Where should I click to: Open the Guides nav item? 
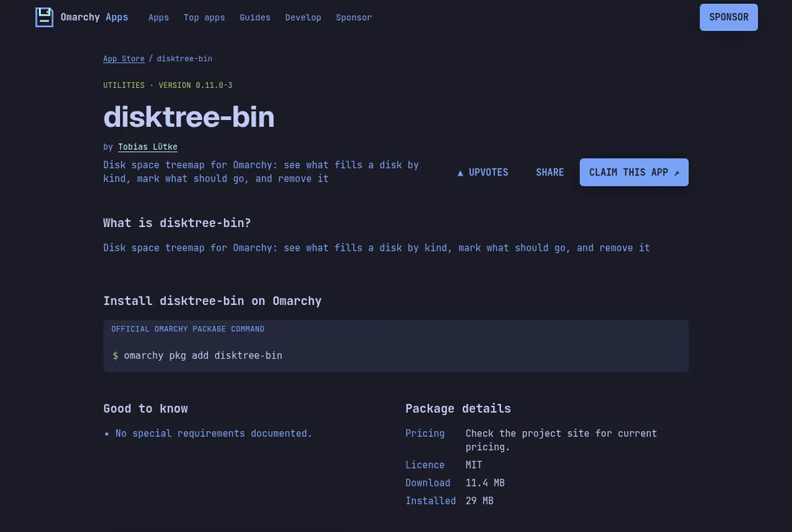tap(255, 18)
